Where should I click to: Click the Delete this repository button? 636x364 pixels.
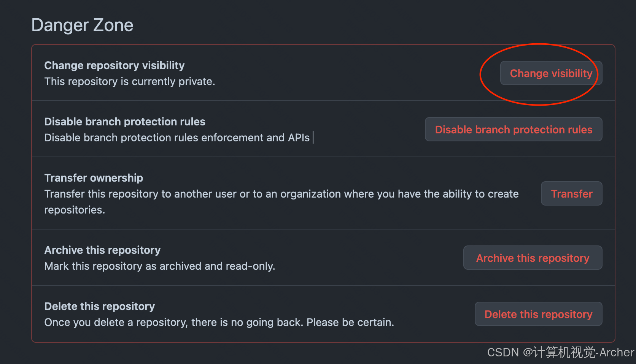[x=538, y=314]
